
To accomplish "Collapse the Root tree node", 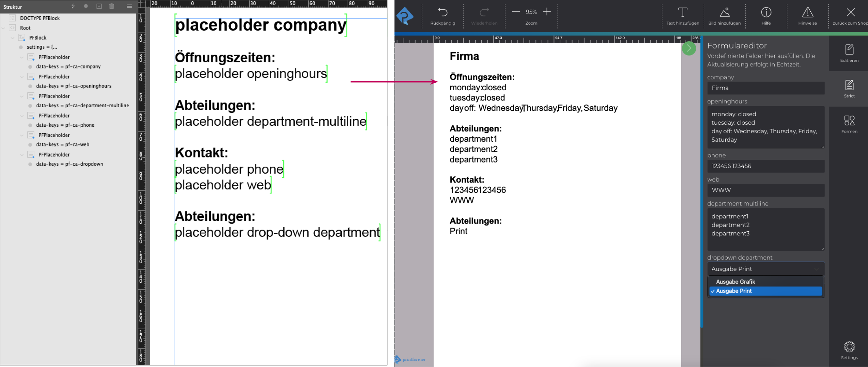I will pyautogui.click(x=3, y=28).
